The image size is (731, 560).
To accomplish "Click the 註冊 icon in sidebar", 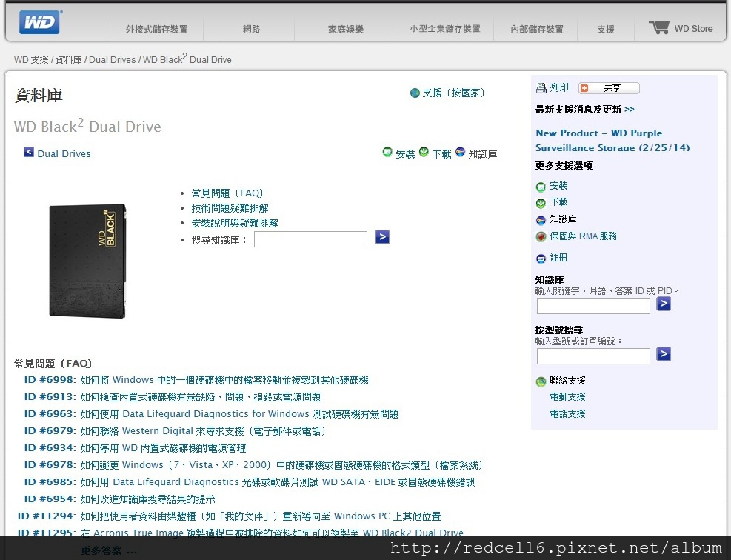I will point(541,259).
